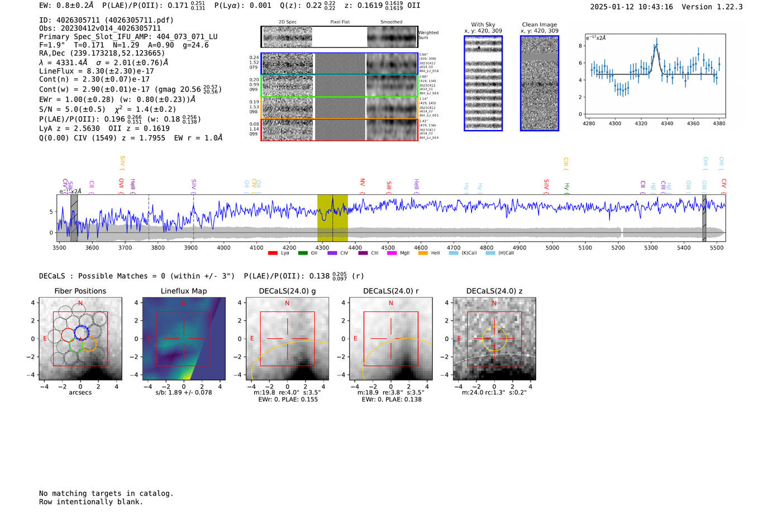Click the blue dashed fiber circle
Viewport: 782px width, 532px height.
[82, 333]
